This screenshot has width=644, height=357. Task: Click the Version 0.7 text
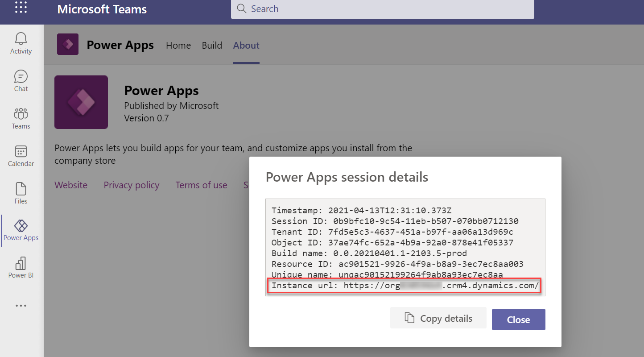(146, 118)
